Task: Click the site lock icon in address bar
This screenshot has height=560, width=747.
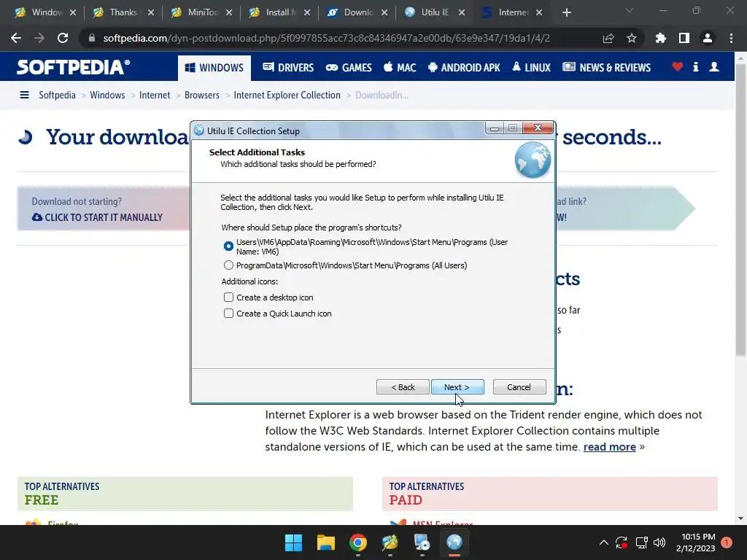Action: pyautogui.click(x=91, y=38)
